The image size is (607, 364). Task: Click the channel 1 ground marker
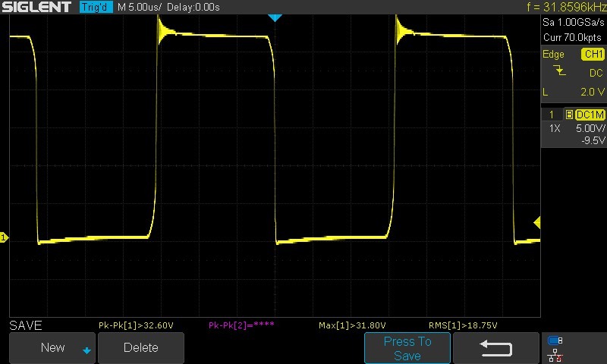tap(4, 237)
